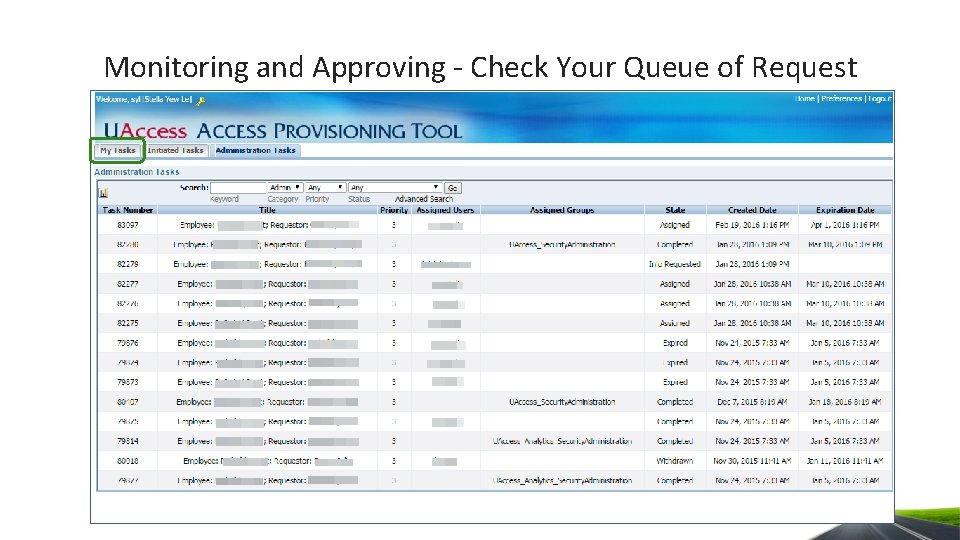Viewport: 960px width, 540px height.
Task: Click the assigned user in task 82279 row
Action: (446, 264)
